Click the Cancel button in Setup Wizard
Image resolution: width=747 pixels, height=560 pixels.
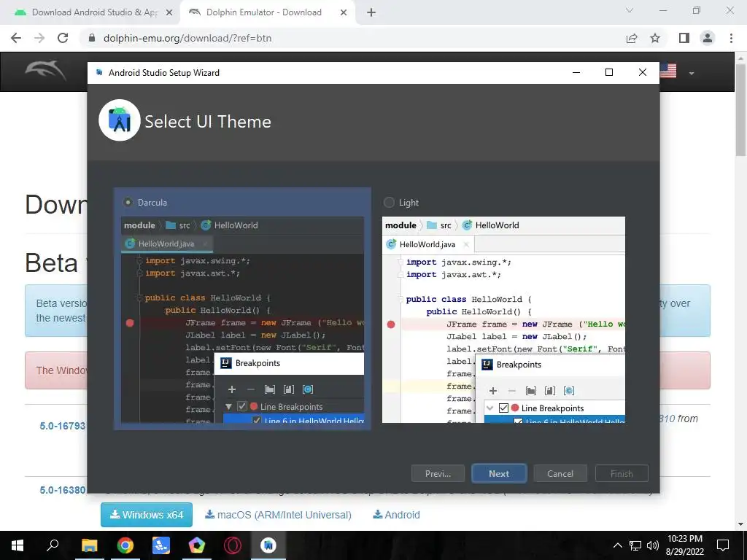(560, 474)
